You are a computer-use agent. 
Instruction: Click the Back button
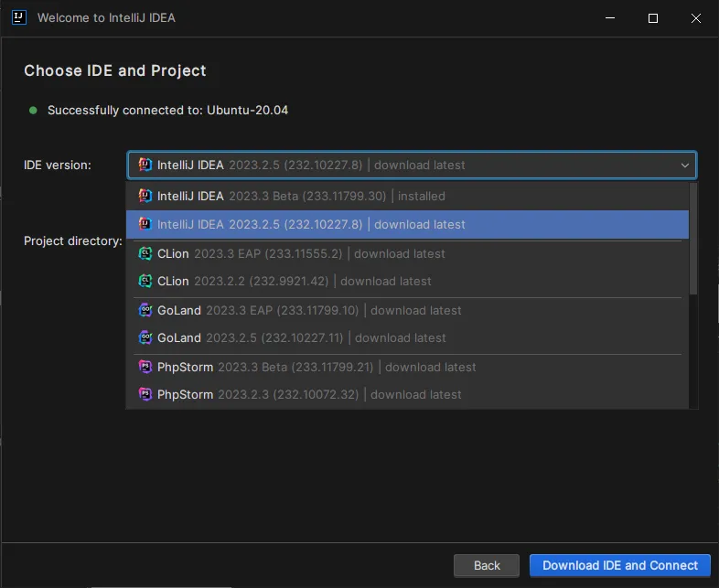[487, 565]
